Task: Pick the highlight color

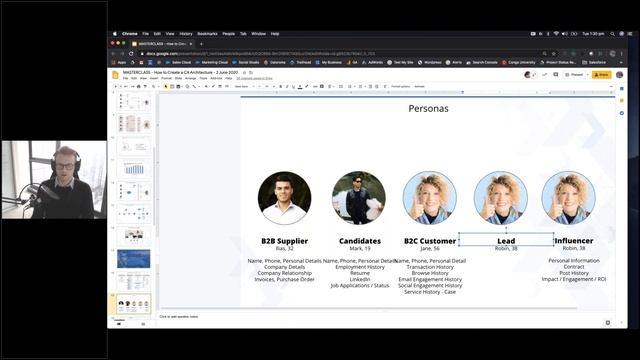Action: coord(307,87)
